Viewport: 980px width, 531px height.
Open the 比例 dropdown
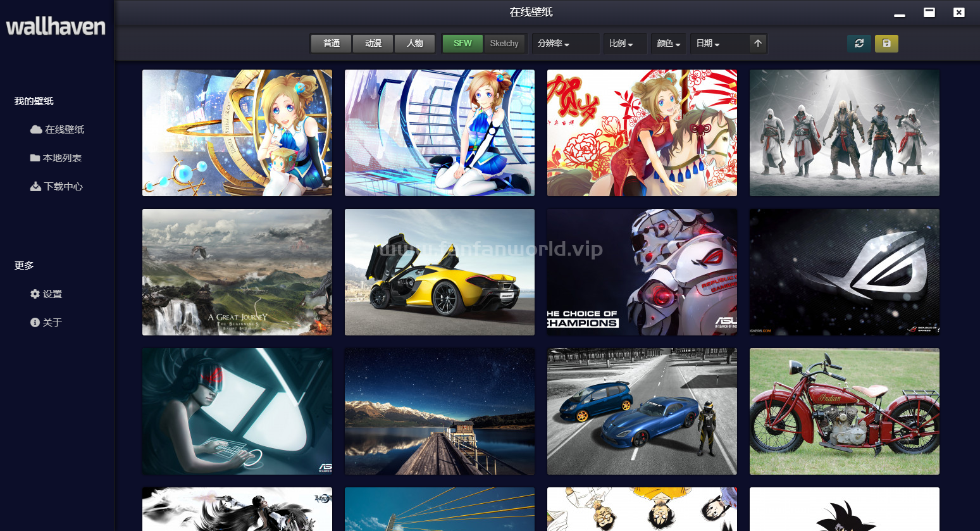(624, 43)
